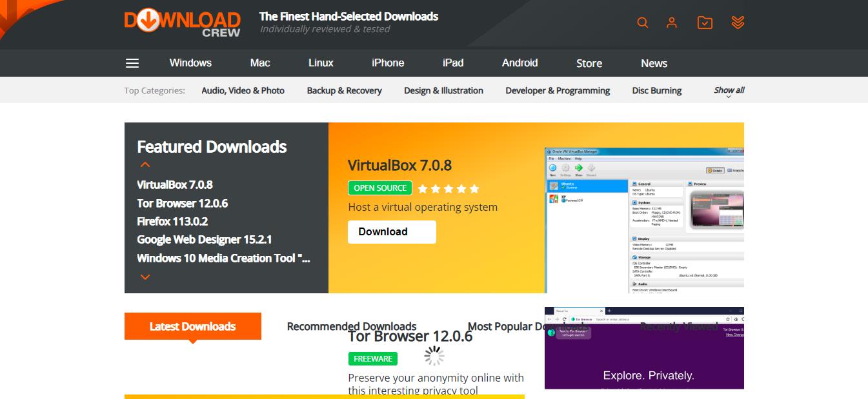Browse Design & Illustration category
The width and height of the screenshot is (868, 399).
point(443,90)
